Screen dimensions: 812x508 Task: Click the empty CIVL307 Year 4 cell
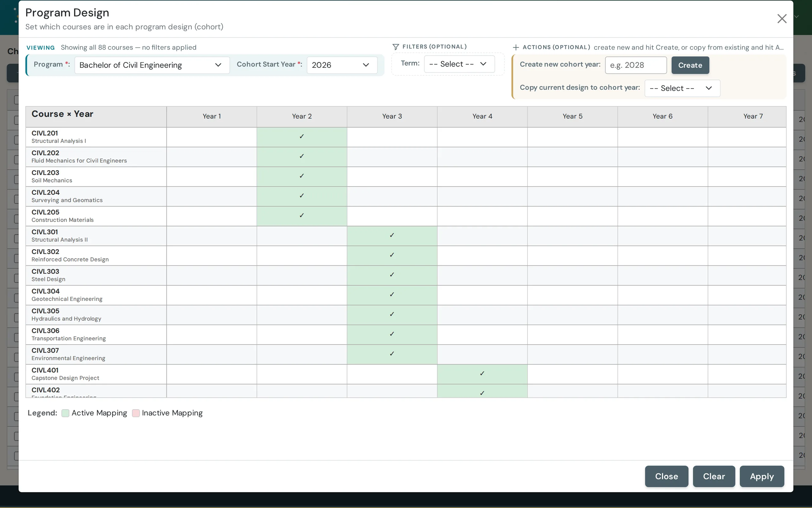[x=482, y=354]
